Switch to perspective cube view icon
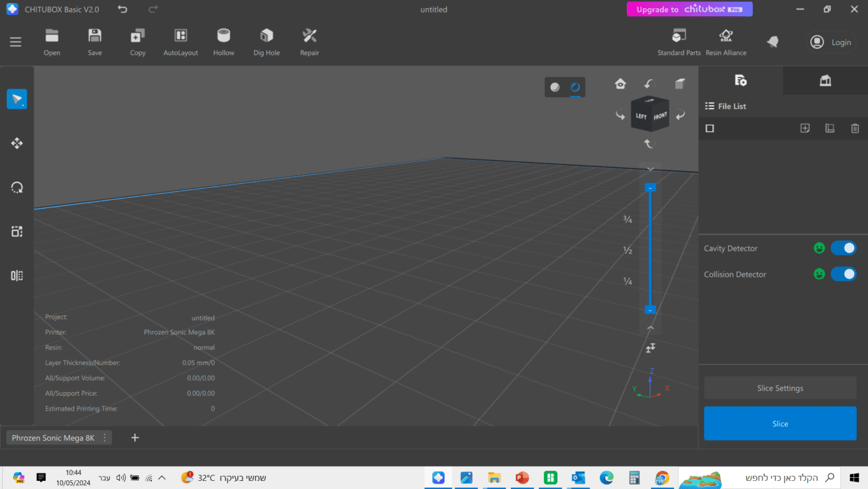Screen dimensions: 868x489 [680, 84]
